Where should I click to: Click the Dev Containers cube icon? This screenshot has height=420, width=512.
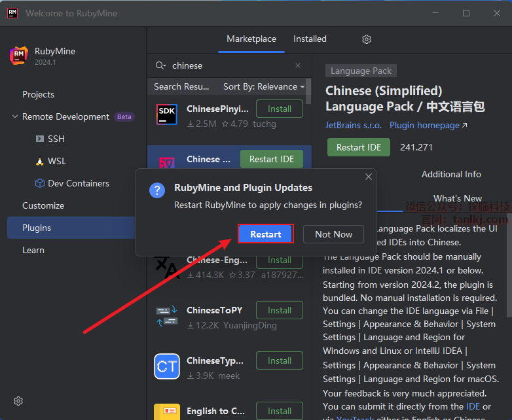point(40,183)
